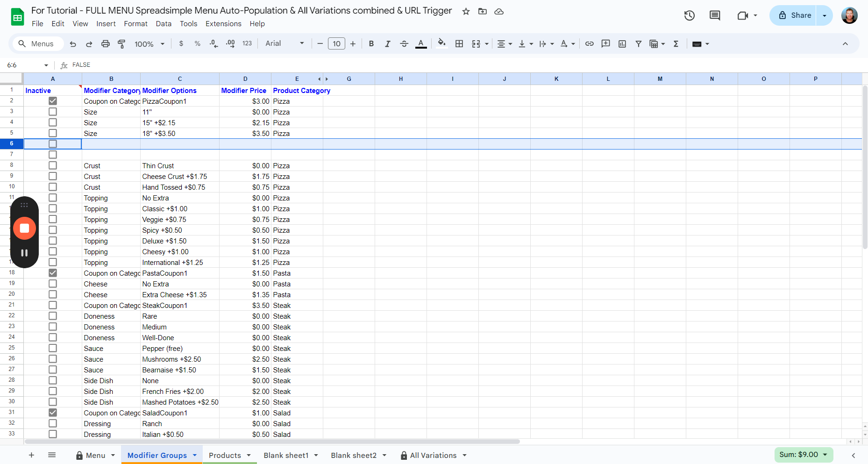This screenshot has height=464, width=868.
Task: Print the spreadsheet using printer icon
Action: [106, 44]
